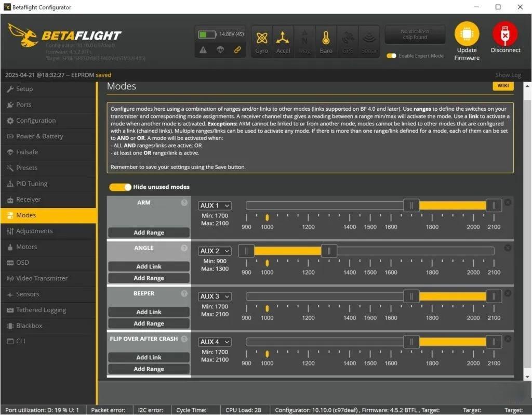This screenshot has width=532, height=415.
Task: Click the ANGLE range maximum slider handle
Action: click(329, 251)
